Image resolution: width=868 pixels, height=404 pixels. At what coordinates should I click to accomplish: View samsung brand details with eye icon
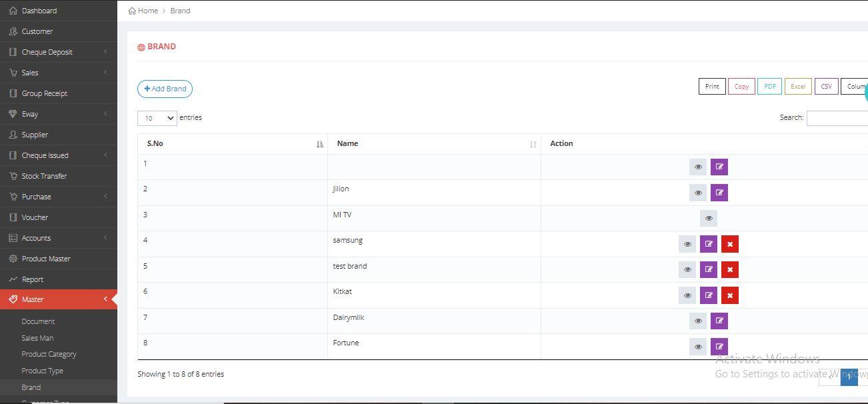pyautogui.click(x=687, y=244)
